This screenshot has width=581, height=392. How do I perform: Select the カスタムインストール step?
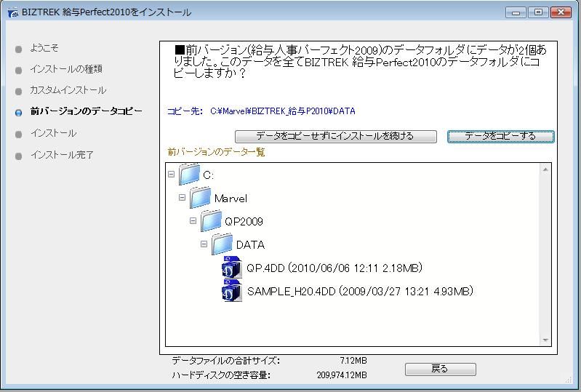click(68, 90)
